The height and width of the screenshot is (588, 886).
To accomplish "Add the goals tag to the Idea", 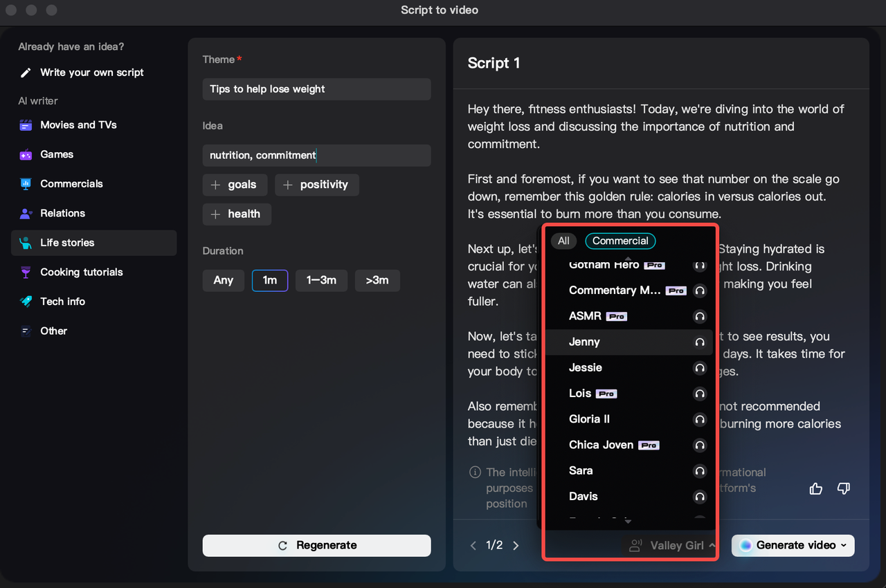I will (235, 185).
